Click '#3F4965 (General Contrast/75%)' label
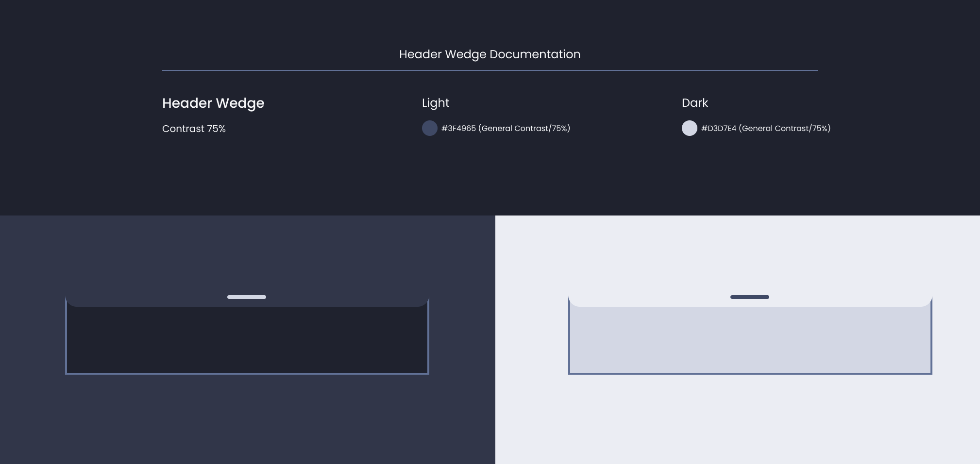 coord(506,128)
